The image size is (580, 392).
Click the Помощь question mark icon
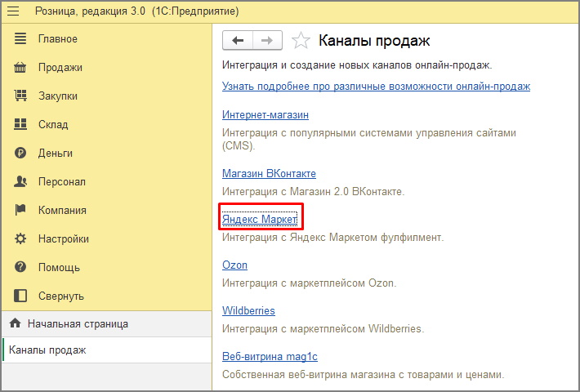point(20,267)
